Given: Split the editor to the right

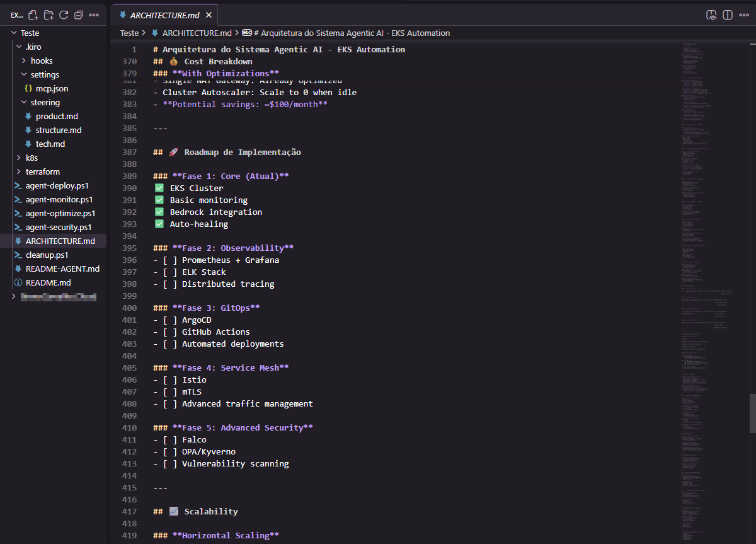Looking at the screenshot, I should tap(728, 14).
